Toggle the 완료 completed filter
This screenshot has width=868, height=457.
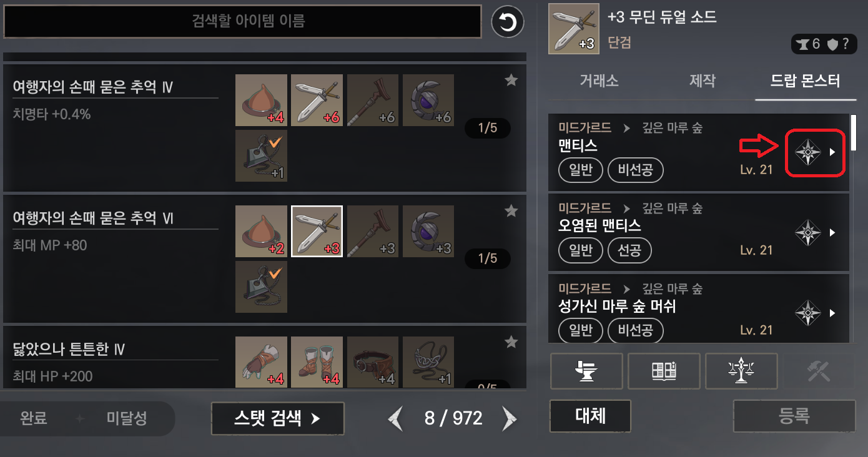click(x=34, y=418)
